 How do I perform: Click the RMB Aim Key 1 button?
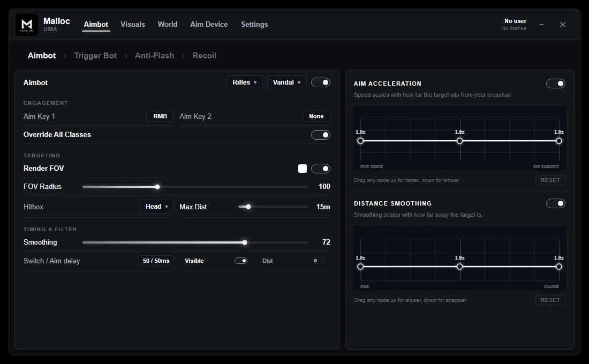[x=160, y=116]
